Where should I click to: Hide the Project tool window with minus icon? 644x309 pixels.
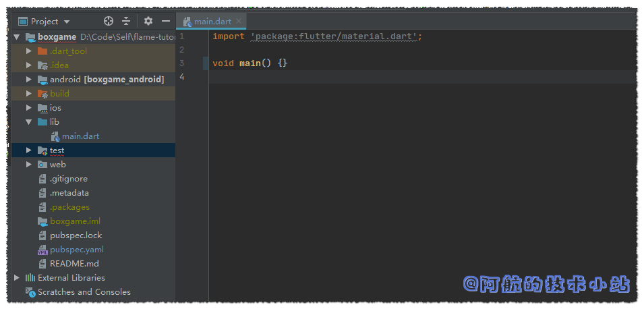click(166, 22)
